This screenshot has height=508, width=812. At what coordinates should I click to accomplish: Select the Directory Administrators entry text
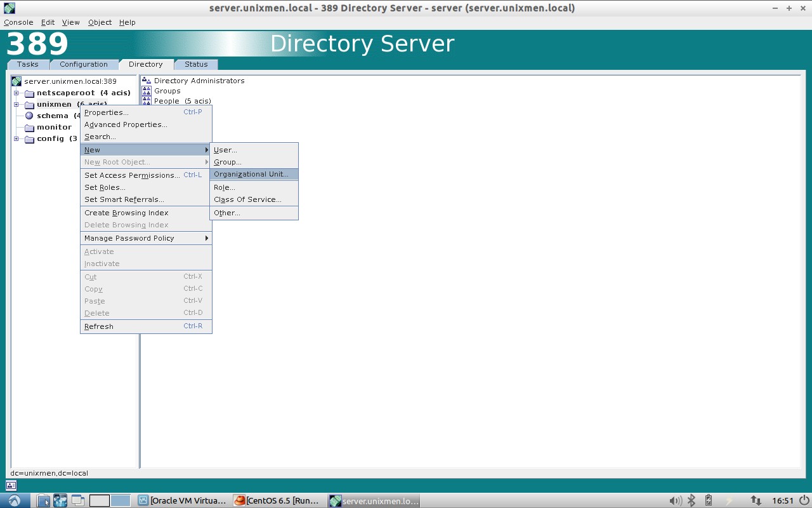[199, 81]
